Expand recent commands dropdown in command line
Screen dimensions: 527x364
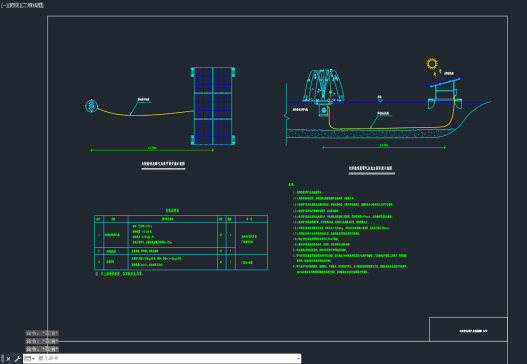click(30, 359)
